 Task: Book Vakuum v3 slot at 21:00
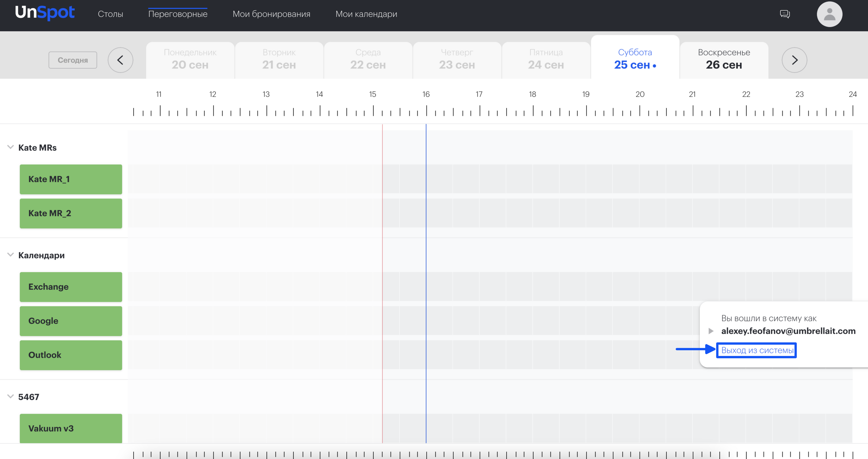coord(706,428)
